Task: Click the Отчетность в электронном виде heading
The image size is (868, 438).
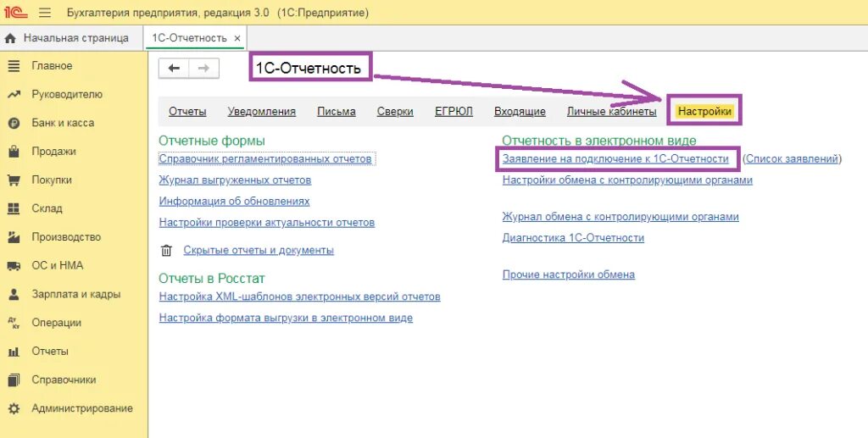Action: 599,141
